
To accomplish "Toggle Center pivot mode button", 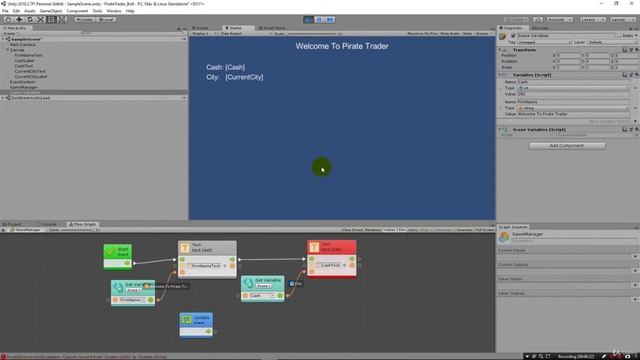I will [x=84, y=20].
